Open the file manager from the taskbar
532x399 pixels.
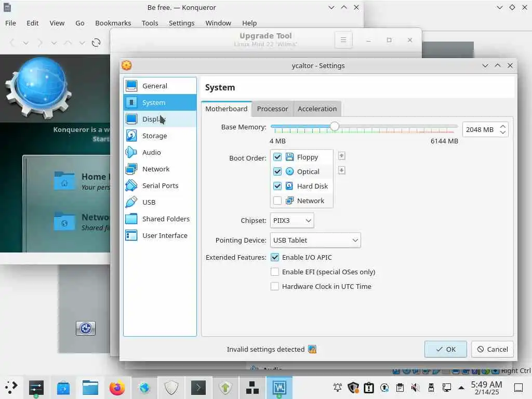click(x=90, y=388)
